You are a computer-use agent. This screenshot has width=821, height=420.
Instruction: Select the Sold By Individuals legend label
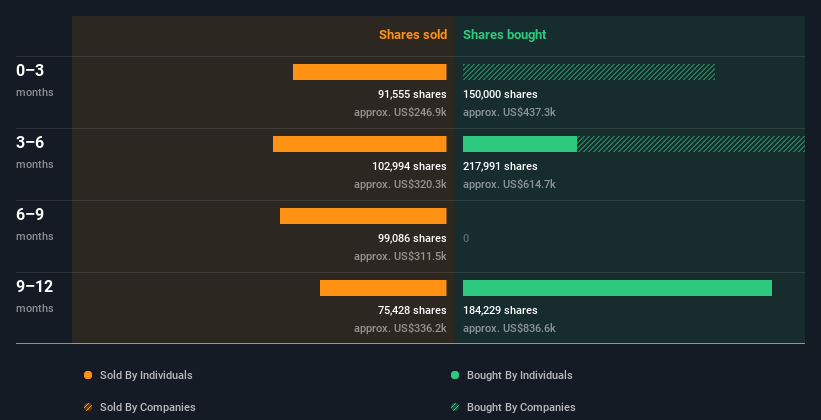tap(146, 375)
